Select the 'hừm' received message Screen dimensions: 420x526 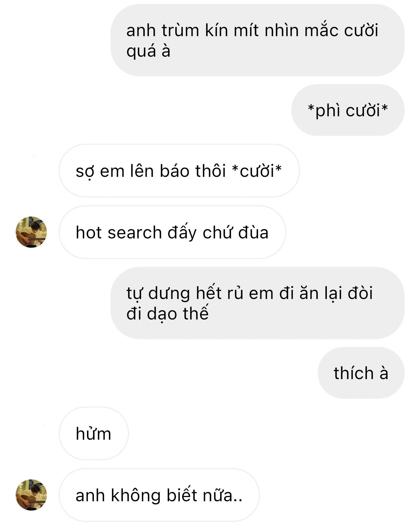pyautogui.click(x=94, y=434)
